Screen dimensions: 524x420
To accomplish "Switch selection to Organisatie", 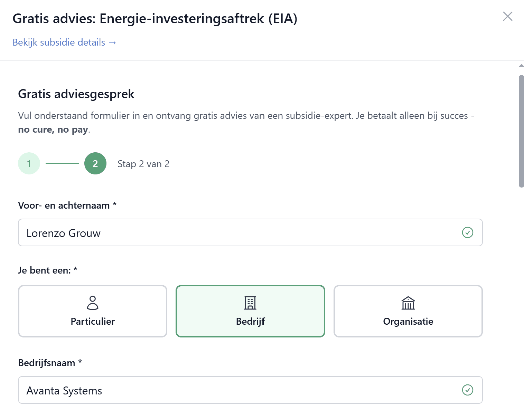I will pyautogui.click(x=408, y=311).
